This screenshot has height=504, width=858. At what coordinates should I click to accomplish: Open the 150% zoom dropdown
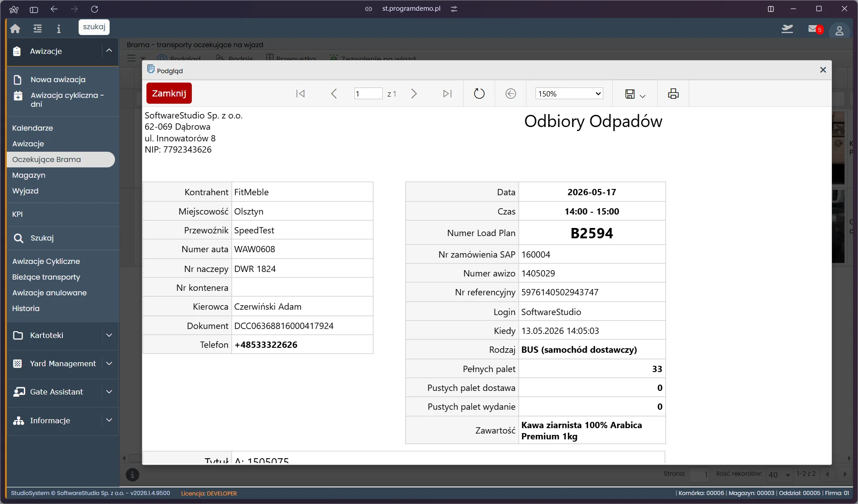point(569,93)
